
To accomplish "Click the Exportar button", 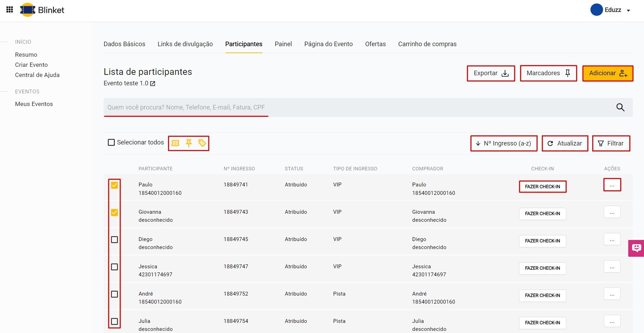I will pos(491,73).
